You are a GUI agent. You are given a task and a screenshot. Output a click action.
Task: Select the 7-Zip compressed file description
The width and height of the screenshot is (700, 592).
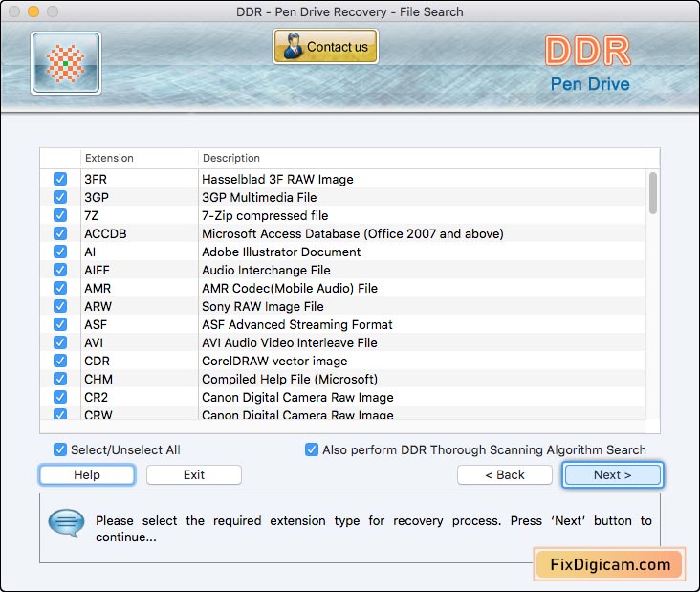point(265,215)
